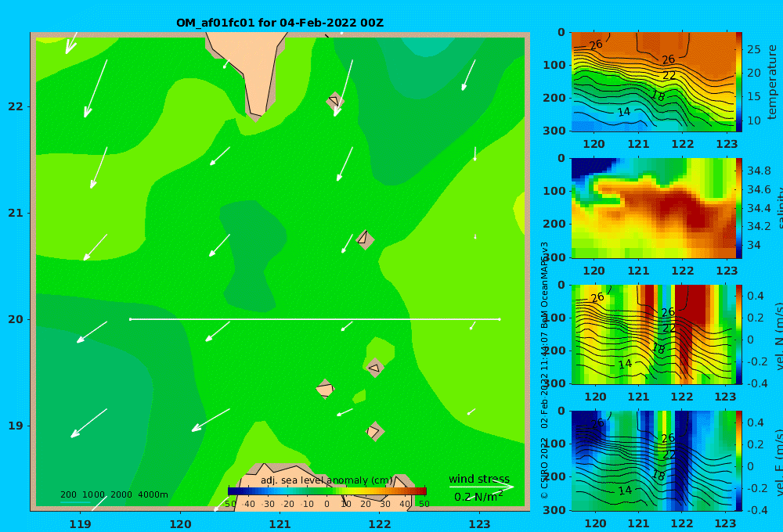The image size is (783, 532).
Task: Click the depth legend '200 1000 2000 4000m'
Action: pos(114,494)
